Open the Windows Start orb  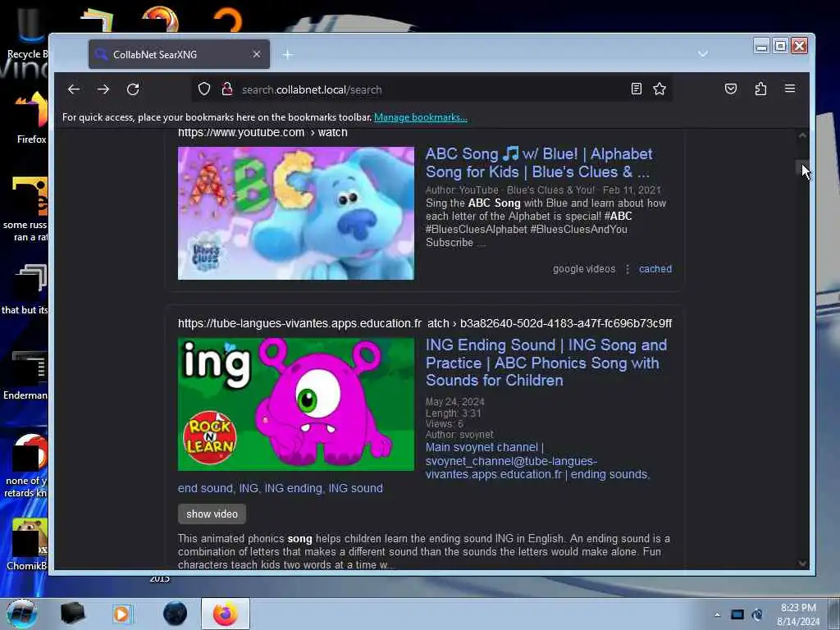point(22,614)
